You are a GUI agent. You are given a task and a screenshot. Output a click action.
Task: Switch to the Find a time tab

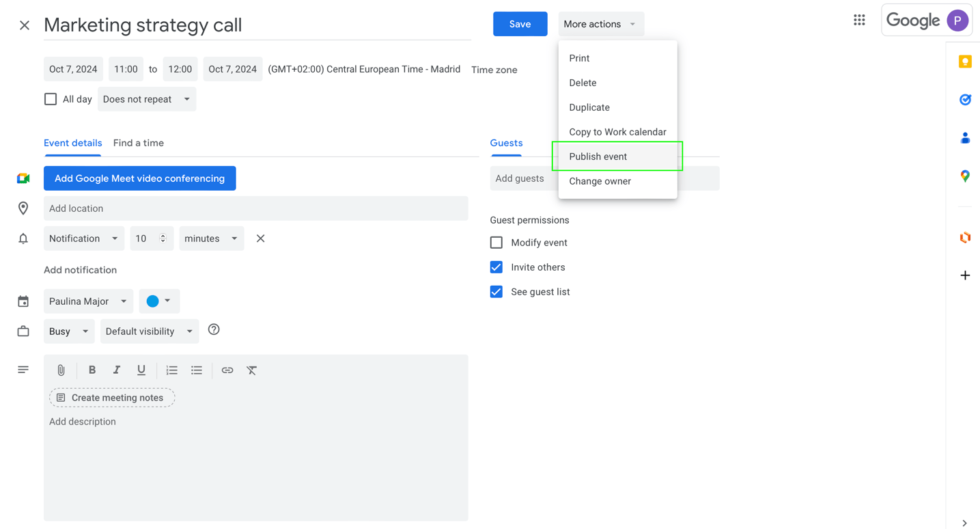138,143
